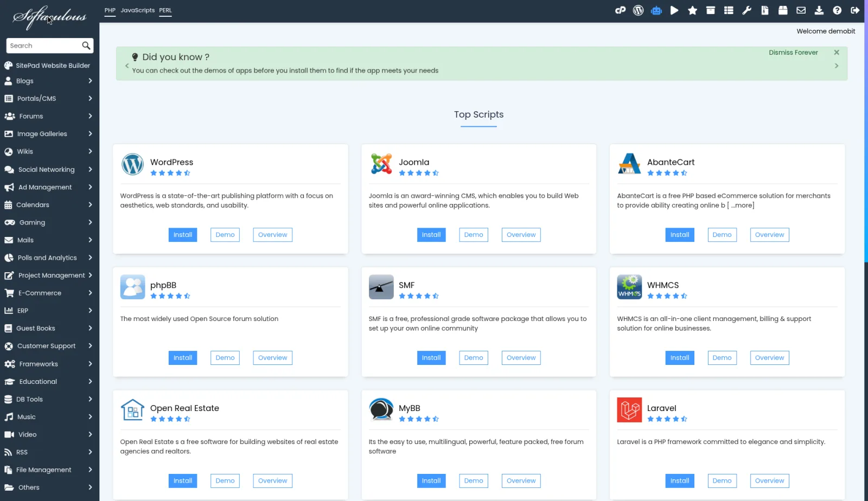868x501 pixels.
Task: Expand the Portals/CMS category
Action: pos(49,99)
